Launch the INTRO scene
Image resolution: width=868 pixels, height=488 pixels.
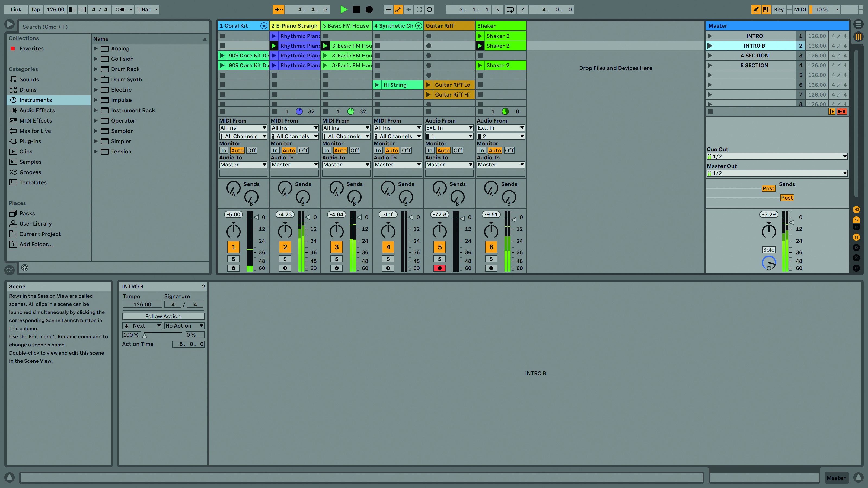point(710,36)
